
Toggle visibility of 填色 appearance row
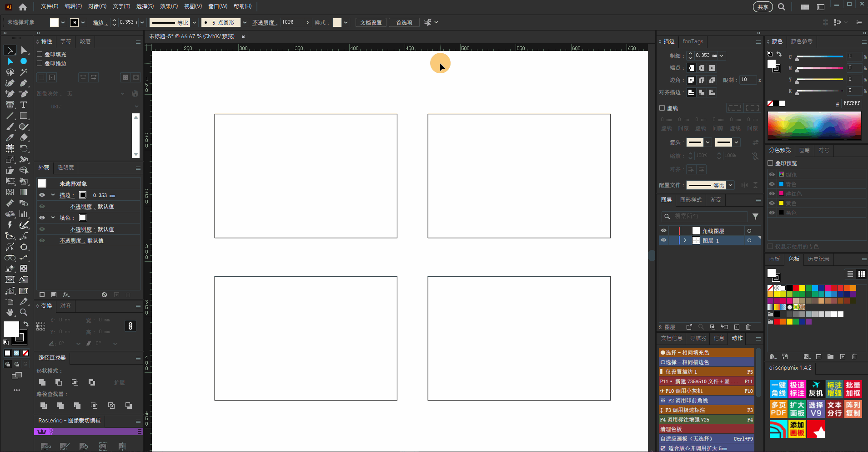point(42,218)
